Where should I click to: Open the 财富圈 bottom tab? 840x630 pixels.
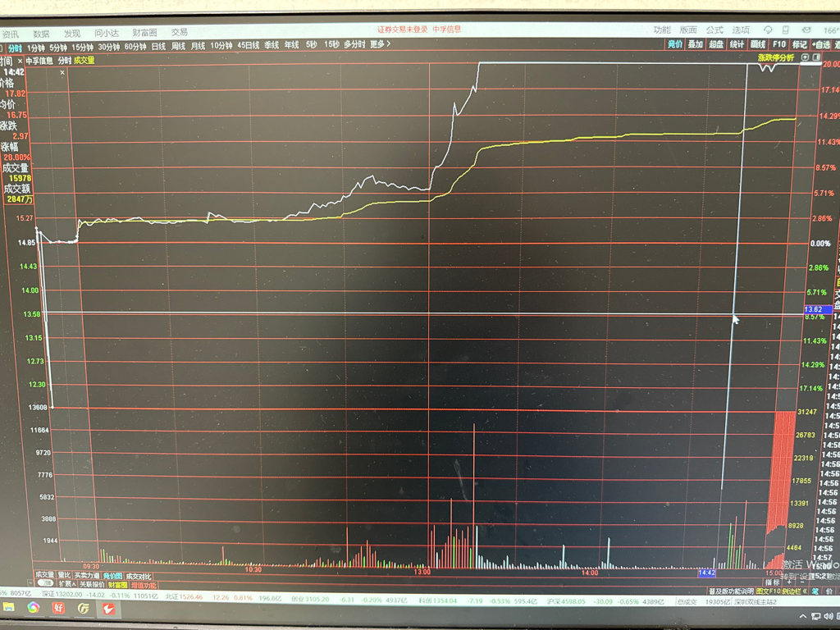coord(118,585)
